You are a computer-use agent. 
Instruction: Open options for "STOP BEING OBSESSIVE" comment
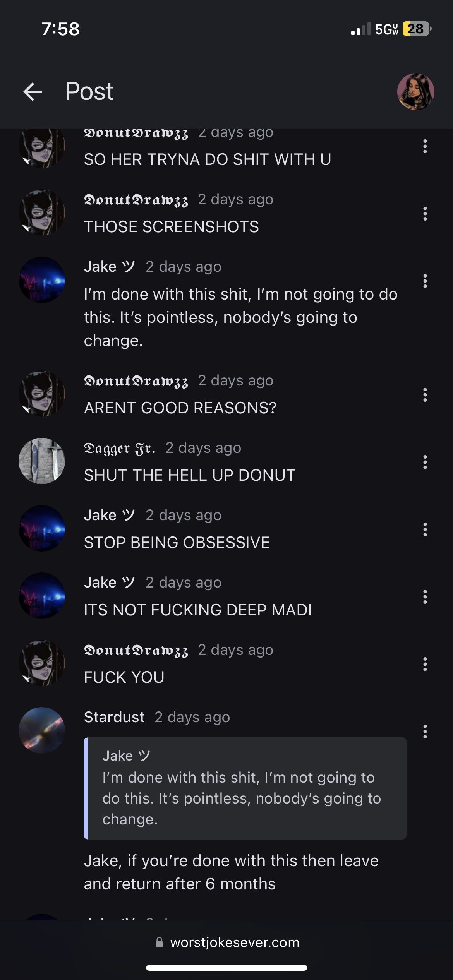[x=425, y=529]
